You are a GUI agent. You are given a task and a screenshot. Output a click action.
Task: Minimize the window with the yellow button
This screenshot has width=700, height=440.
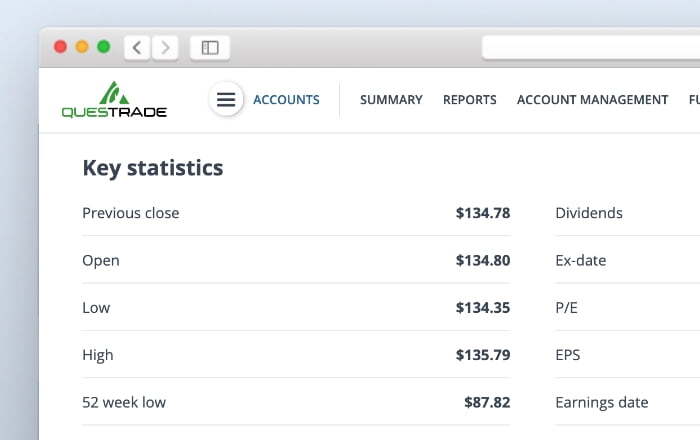pos(82,47)
